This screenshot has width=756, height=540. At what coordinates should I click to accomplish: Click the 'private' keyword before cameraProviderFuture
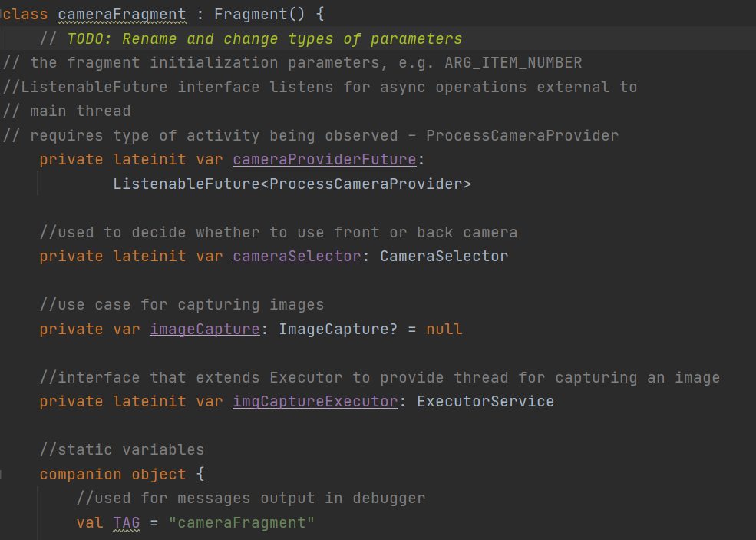[x=71, y=160]
